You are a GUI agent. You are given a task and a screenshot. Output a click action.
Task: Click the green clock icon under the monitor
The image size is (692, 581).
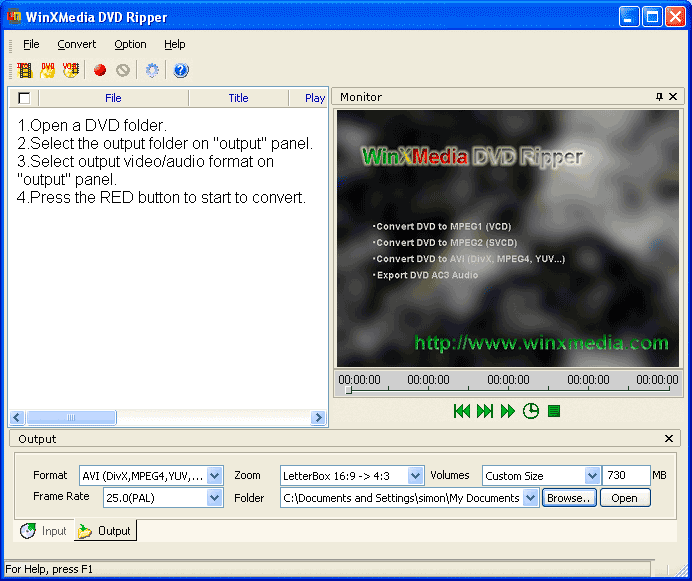[x=530, y=411]
